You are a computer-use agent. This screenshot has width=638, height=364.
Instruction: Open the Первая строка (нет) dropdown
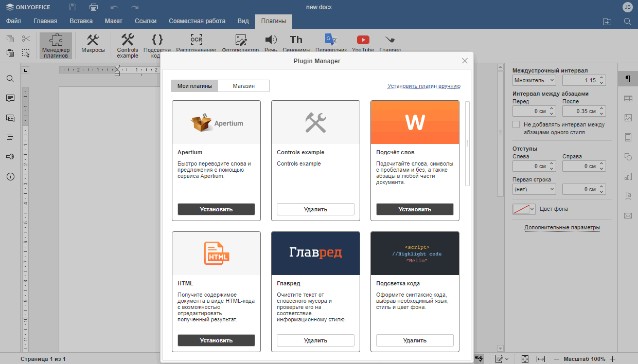click(534, 189)
